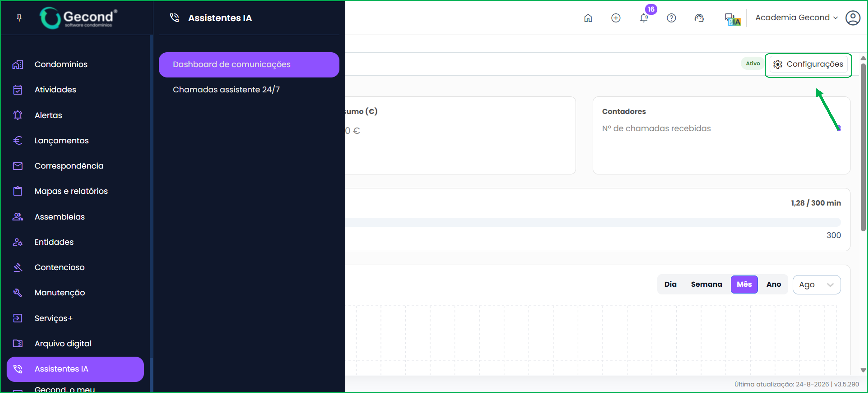Open the Correspondência menu
The height and width of the screenshot is (393, 868).
[x=75, y=166]
